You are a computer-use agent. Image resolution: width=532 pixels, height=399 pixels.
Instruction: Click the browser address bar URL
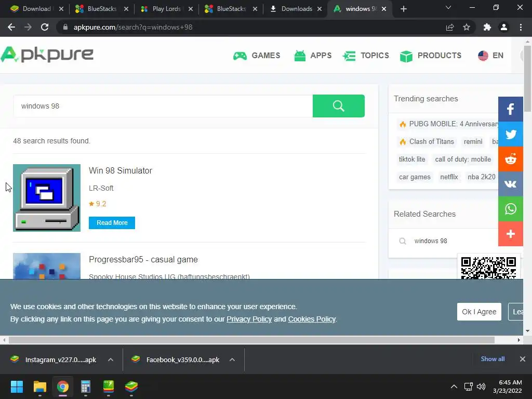coord(133,27)
